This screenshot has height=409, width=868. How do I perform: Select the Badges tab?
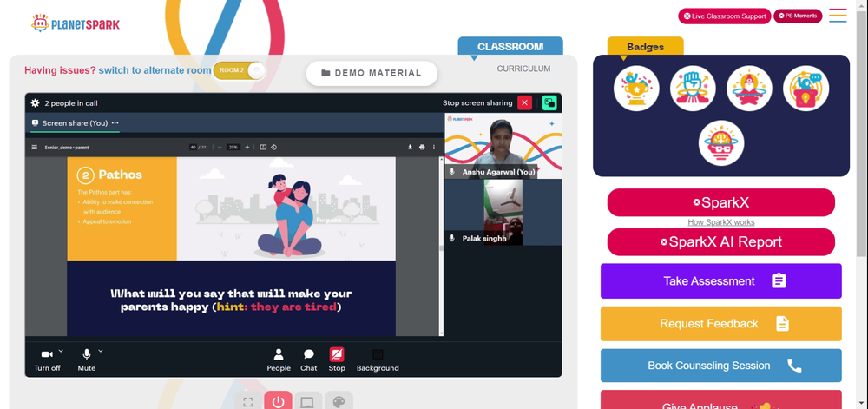pos(646,47)
